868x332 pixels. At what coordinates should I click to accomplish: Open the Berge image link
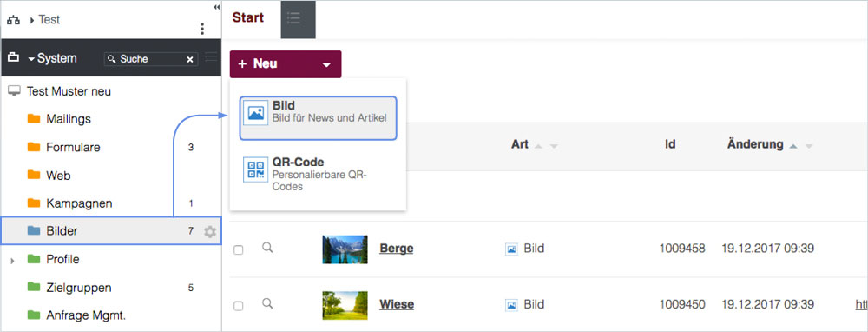point(397,249)
